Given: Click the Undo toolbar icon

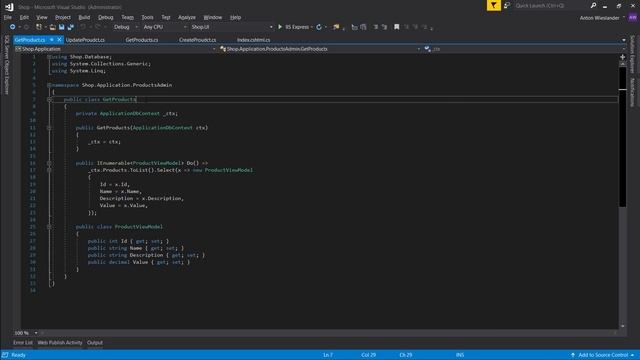Looking at the screenshot, I should pos(83,27).
